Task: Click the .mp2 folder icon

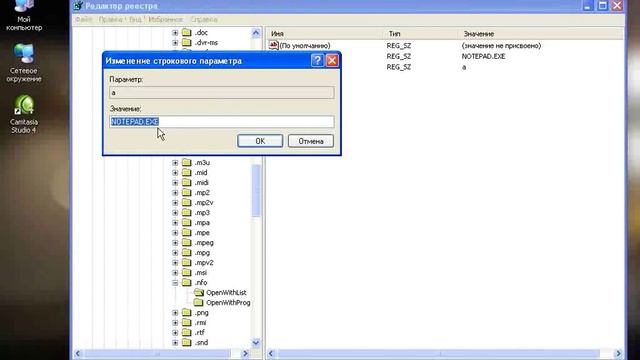Action: (187, 192)
